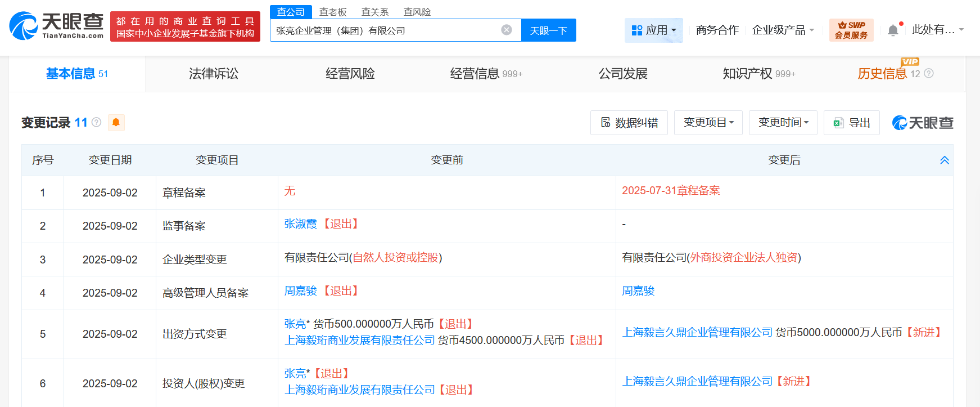Click the 变更前 column header
Image resolution: width=980 pixels, height=407 pixels.
[447, 160]
